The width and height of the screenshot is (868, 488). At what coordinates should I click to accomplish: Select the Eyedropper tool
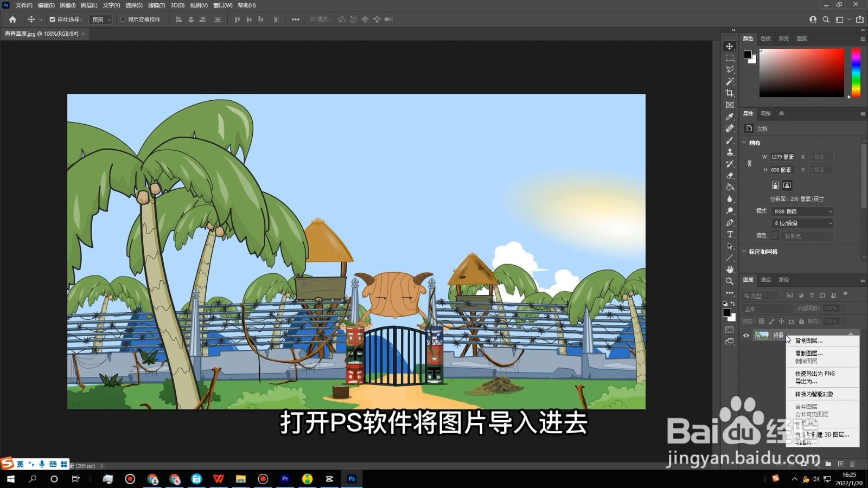pos(730,117)
